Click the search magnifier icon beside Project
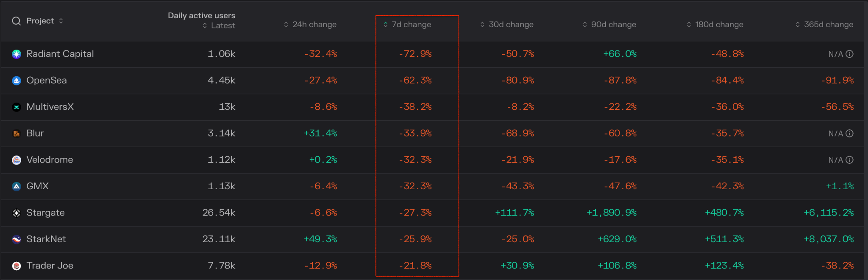This screenshot has width=868, height=280. pyautogui.click(x=16, y=21)
